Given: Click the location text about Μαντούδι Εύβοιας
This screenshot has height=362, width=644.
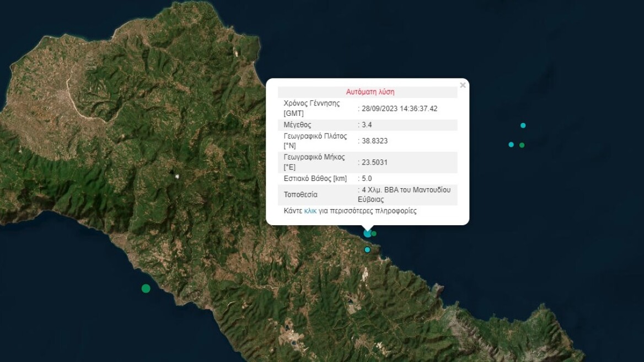Looking at the screenshot, I should tap(404, 194).
